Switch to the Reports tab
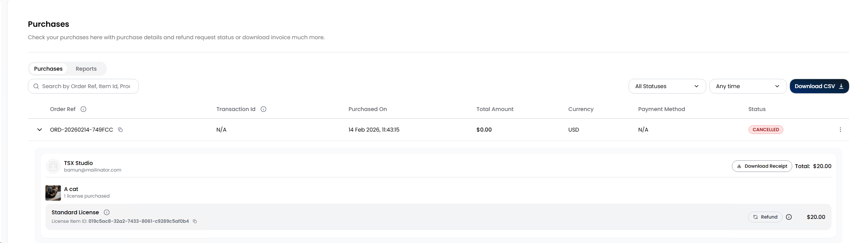 pos(86,69)
